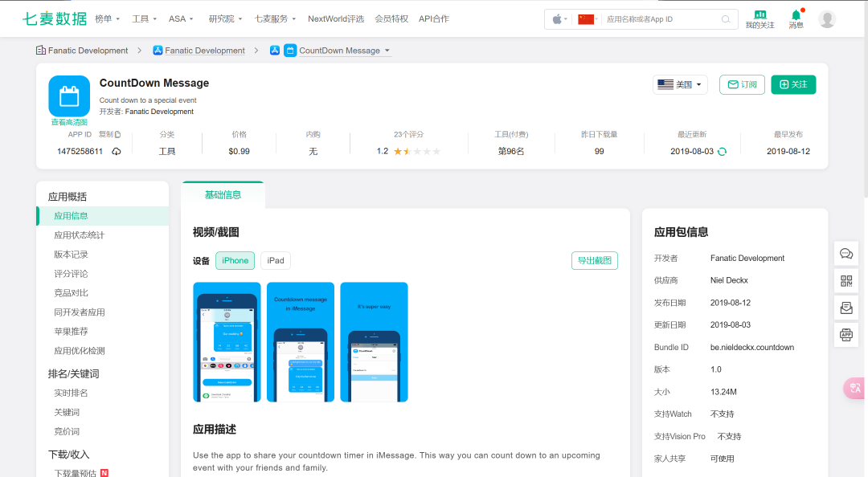The height and width of the screenshot is (477, 868).
Task: Open 我的关注 chart icon
Action: coord(760,14)
